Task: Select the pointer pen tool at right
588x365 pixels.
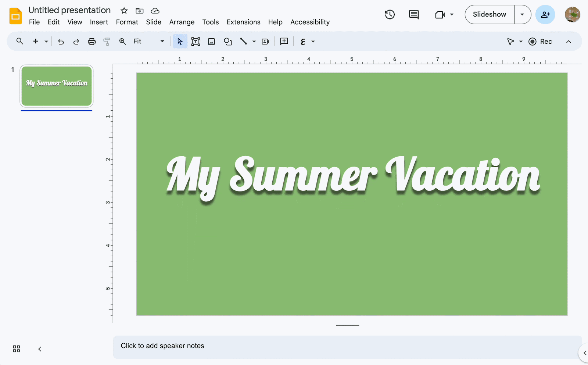Action: [510, 42]
